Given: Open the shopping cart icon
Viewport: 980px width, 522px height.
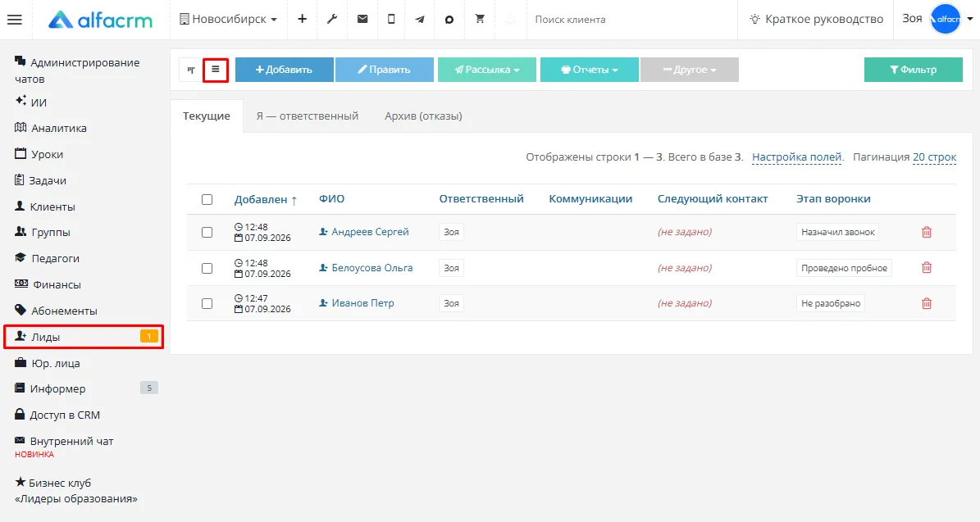Looking at the screenshot, I should (x=480, y=20).
